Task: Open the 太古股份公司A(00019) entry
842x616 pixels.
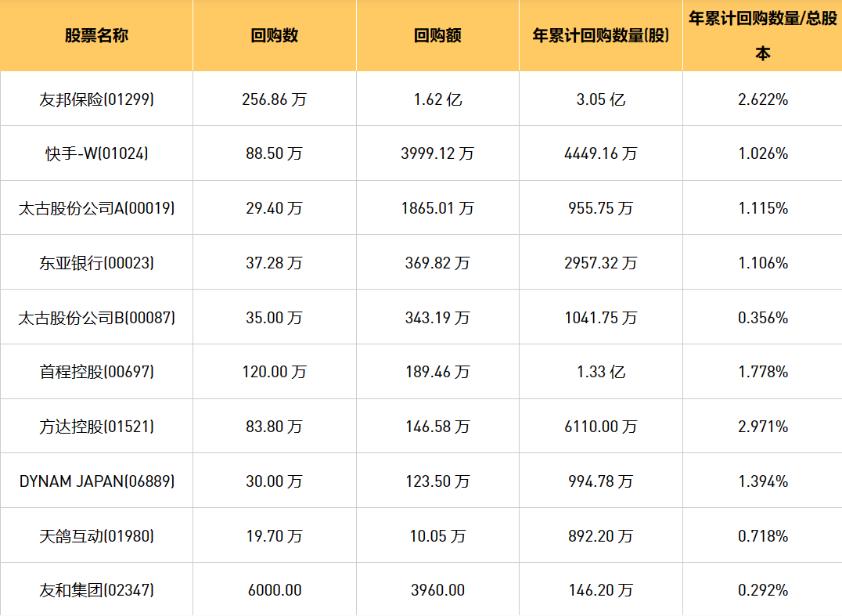Action: coord(96,208)
